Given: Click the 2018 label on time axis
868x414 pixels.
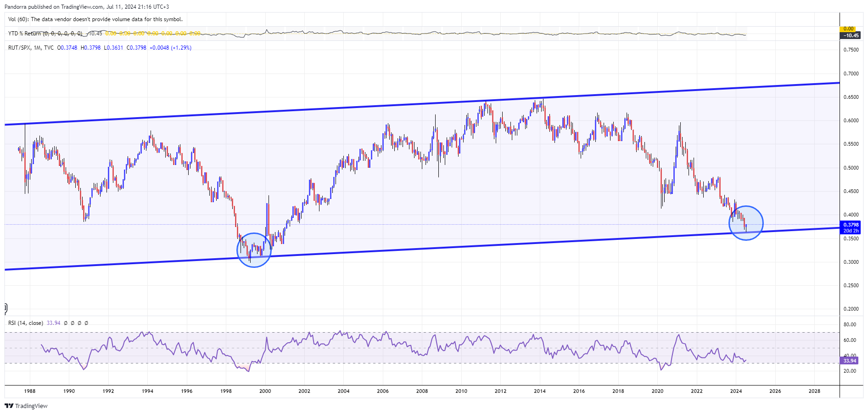Looking at the screenshot, I should click(618, 391).
